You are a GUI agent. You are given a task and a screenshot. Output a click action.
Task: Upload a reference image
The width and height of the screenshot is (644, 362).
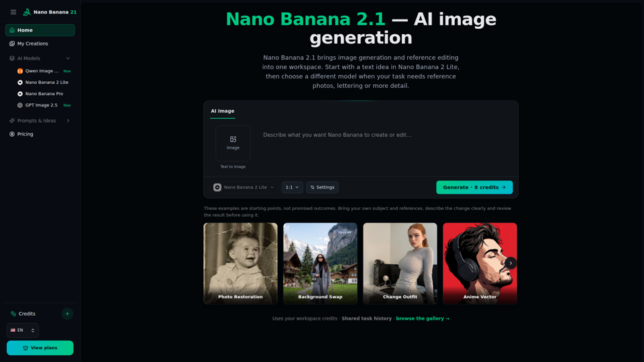point(233,143)
